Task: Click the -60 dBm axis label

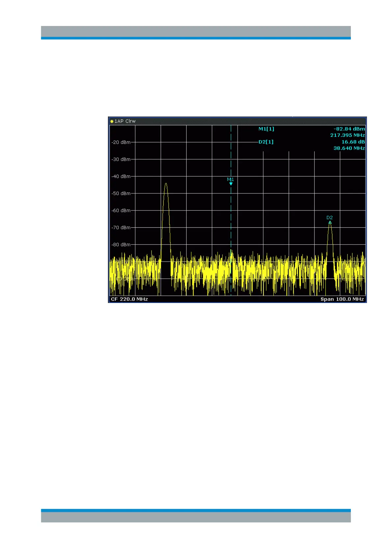Action: click(121, 211)
